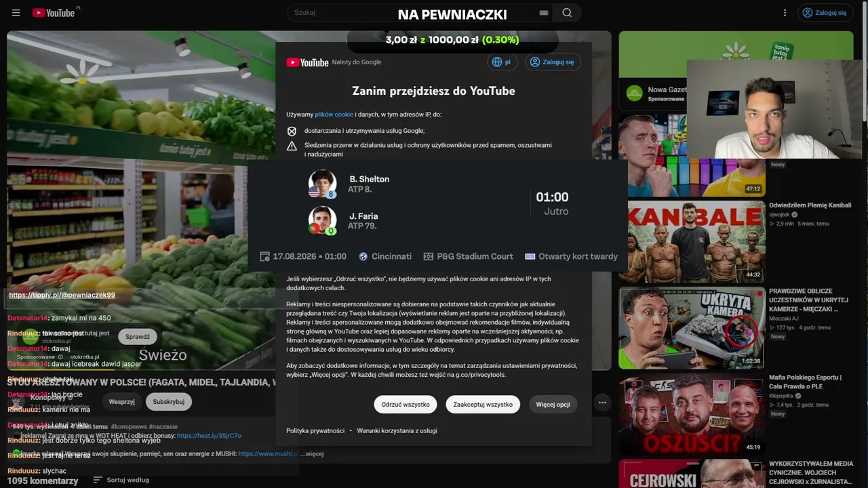This screenshot has width=868, height=488.
Task: Click the title "Odwiedziłem Plemię Kanibali"
Action: pyautogui.click(x=810, y=205)
